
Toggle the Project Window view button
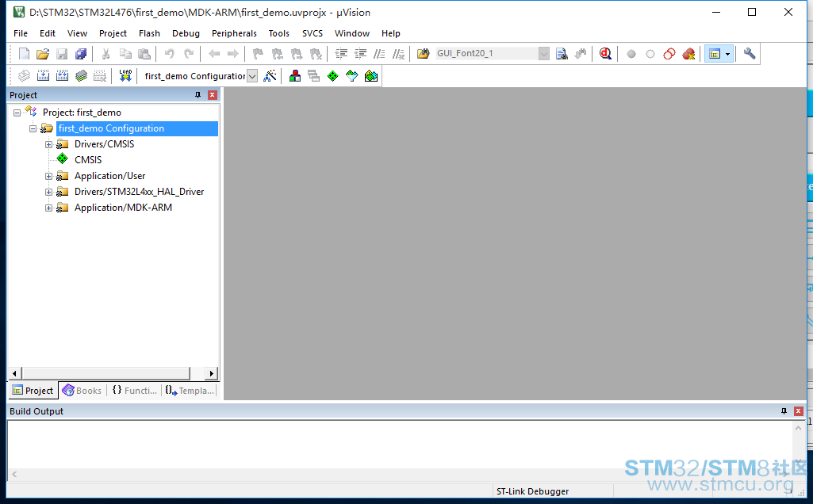715,53
